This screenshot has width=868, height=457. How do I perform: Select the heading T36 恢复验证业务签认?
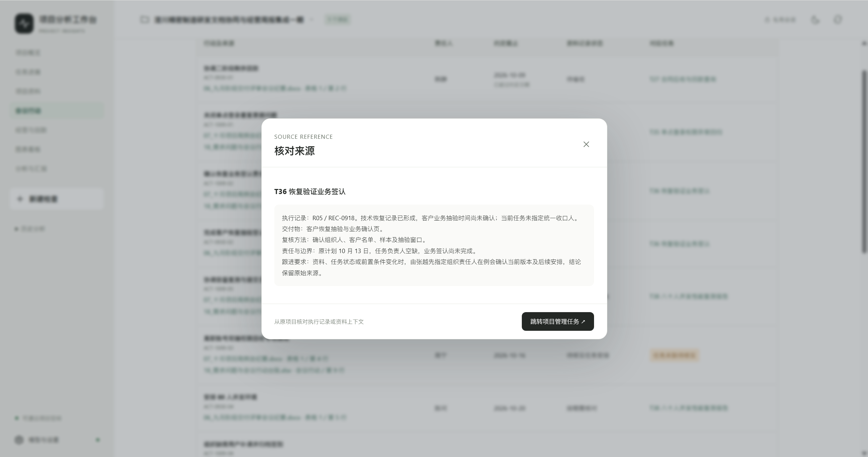(310, 192)
